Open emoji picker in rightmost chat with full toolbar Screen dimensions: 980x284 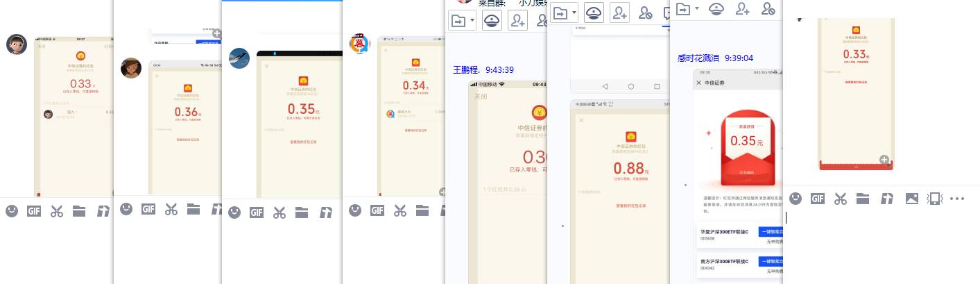796,199
